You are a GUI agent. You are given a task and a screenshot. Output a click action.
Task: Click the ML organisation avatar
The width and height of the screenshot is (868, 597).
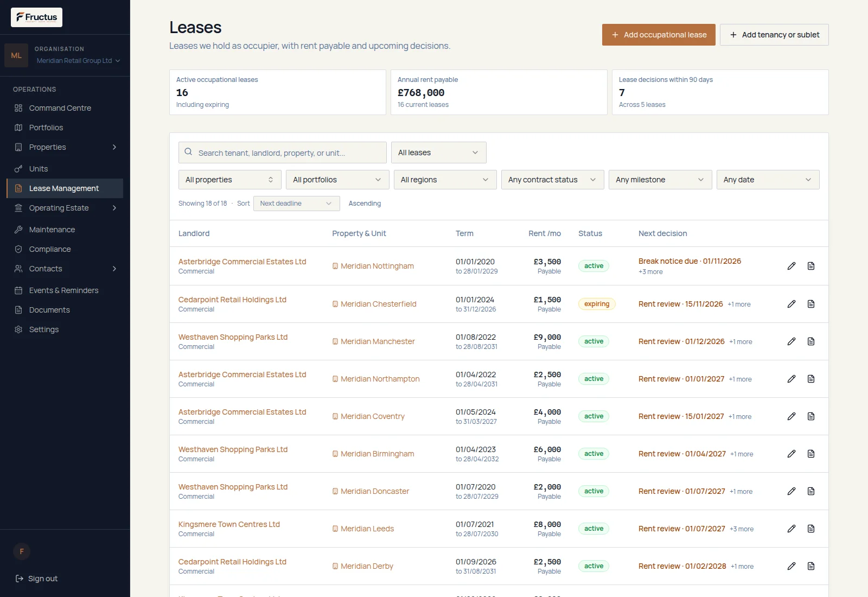pyautogui.click(x=16, y=55)
